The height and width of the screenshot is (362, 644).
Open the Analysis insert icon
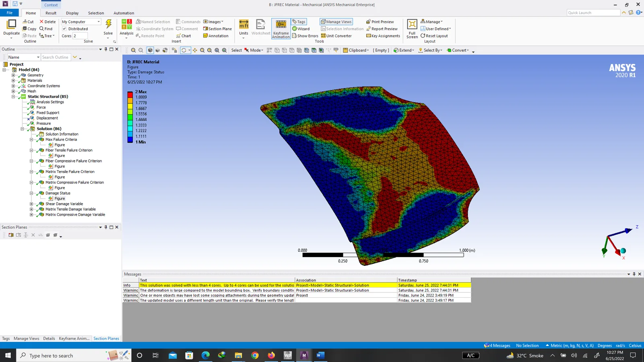126,25
